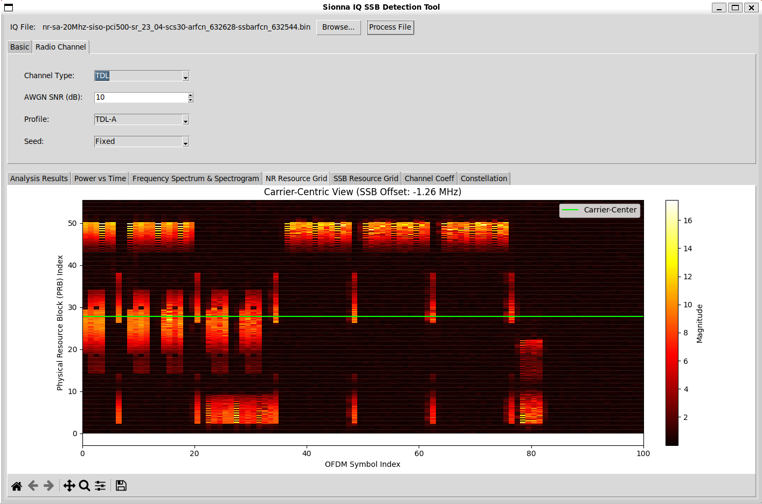Click inside the AWGN SNR value field
The width and height of the screenshot is (762, 504).
[140, 98]
